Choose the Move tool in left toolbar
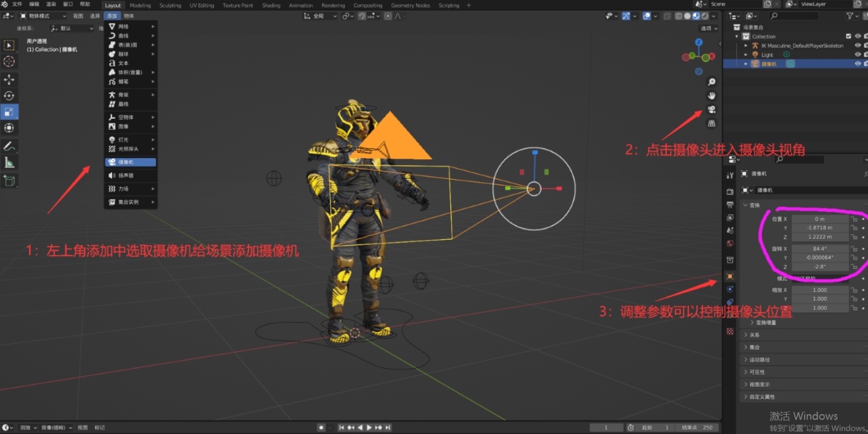Viewport: 868px width, 434px height. click(9, 80)
